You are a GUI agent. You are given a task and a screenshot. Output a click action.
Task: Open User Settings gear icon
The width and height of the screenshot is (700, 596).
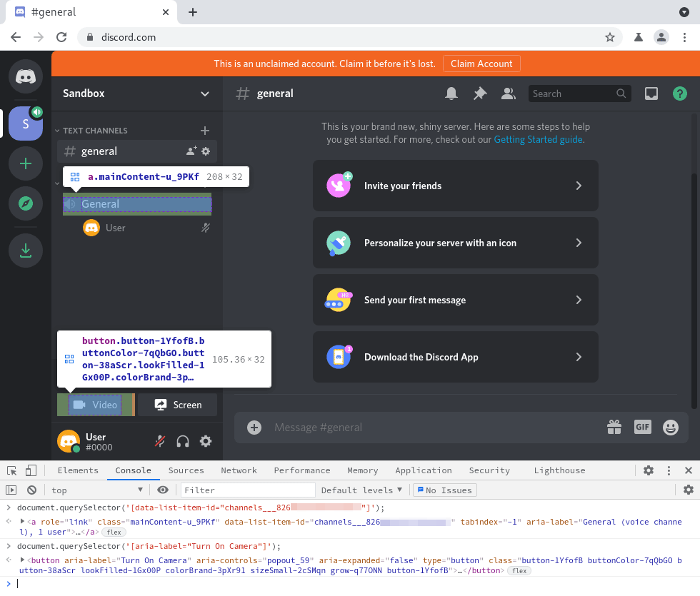(x=206, y=442)
